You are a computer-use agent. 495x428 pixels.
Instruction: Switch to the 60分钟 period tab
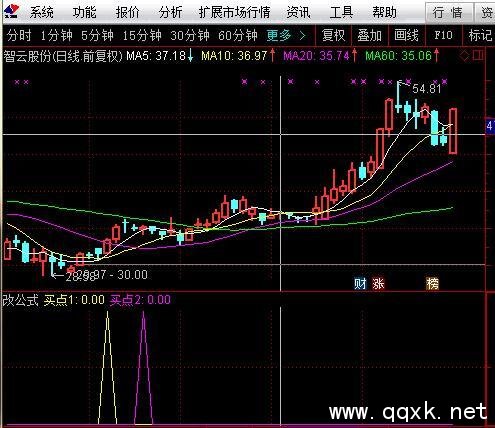[x=238, y=35]
